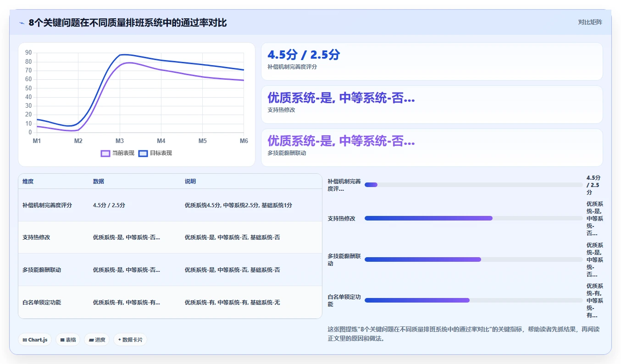Viewport: 621px width, 364px height.
Task: Click the summary paragraph starting 这张图提炼
Action: (464, 334)
